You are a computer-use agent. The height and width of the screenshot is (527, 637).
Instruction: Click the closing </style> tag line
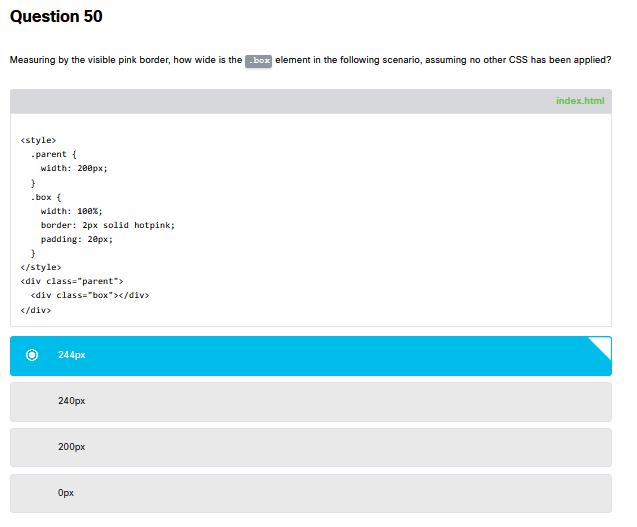point(40,267)
